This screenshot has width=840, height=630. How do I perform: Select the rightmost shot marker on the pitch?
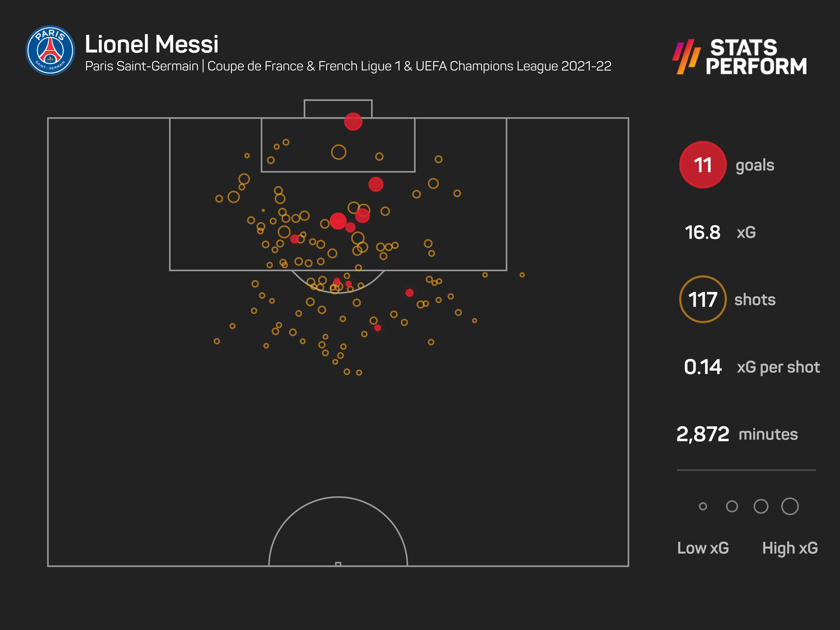(x=522, y=275)
